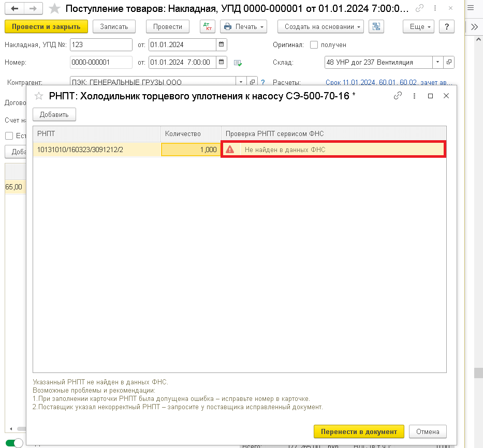Open the Склад item with the open-form icon
The height and width of the screenshot is (448, 483).
(449, 62)
